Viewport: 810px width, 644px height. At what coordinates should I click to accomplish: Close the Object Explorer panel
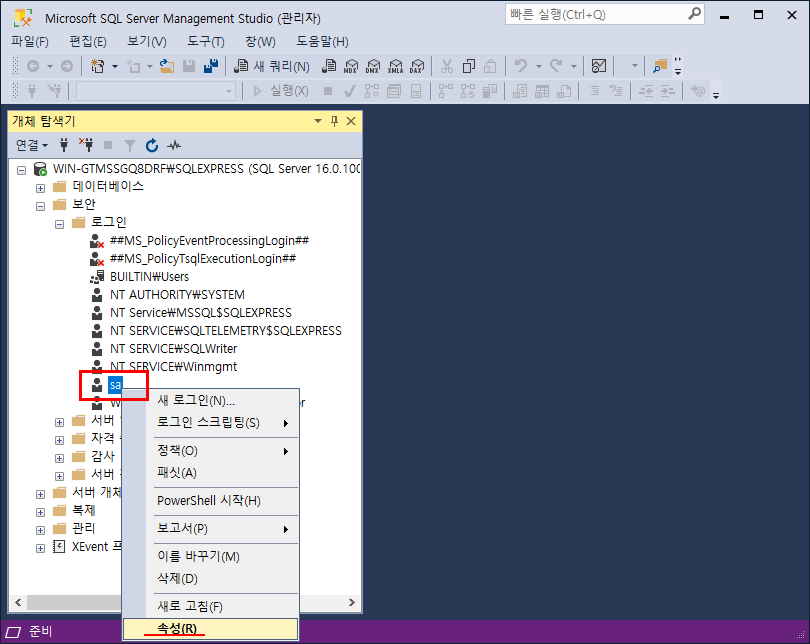(x=351, y=121)
